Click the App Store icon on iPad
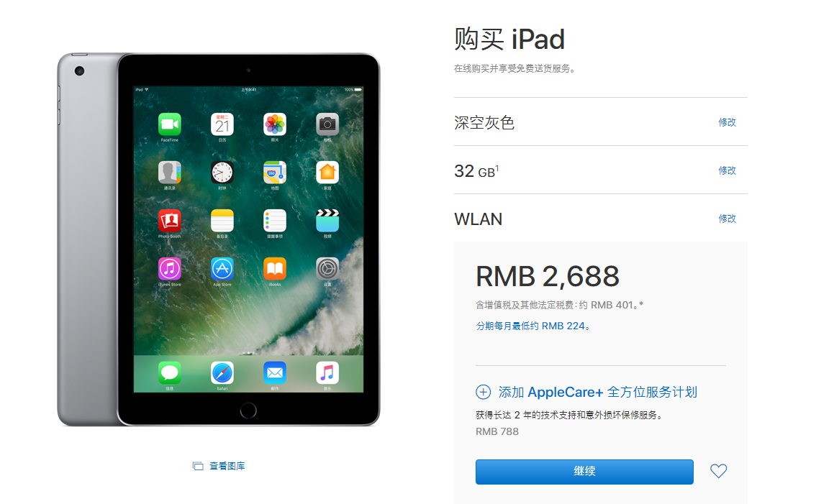Image resolution: width=816 pixels, height=504 pixels. pyautogui.click(x=222, y=269)
